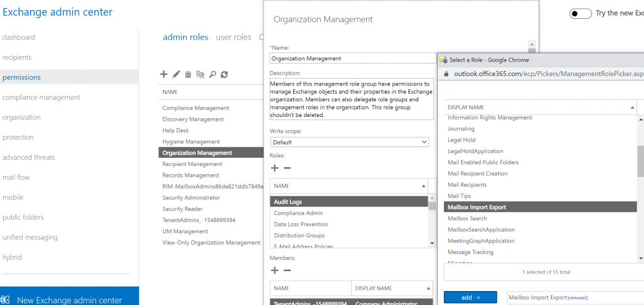Click the add new role group plus icon
Viewport: 644px width, 305px height.
(x=164, y=74)
